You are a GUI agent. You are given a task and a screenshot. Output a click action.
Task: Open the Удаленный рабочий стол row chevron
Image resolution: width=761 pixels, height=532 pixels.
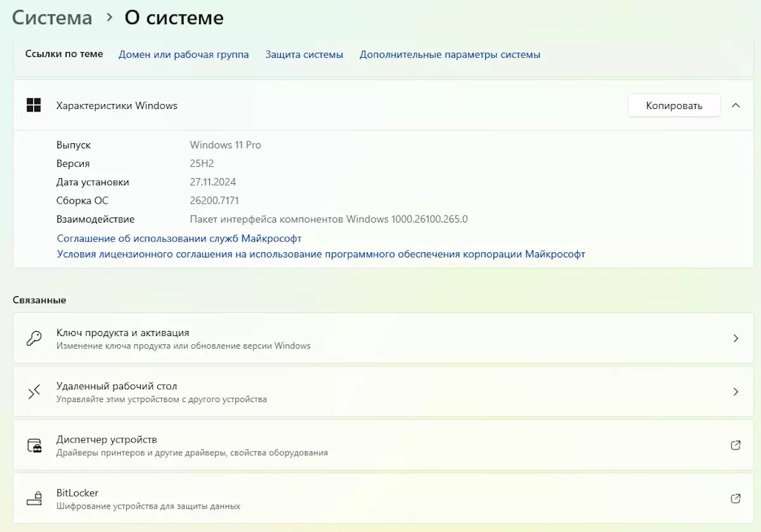click(736, 391)
